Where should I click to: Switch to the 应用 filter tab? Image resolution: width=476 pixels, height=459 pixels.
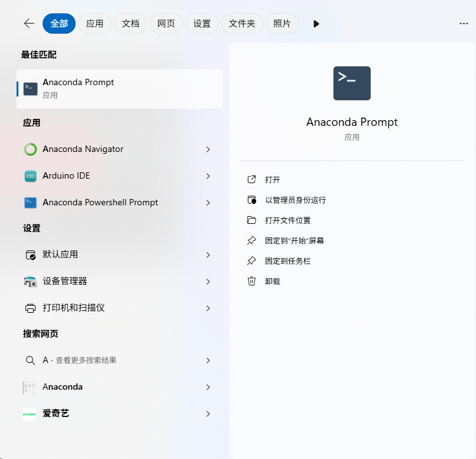pyautogui.click(x=95, y=24)
